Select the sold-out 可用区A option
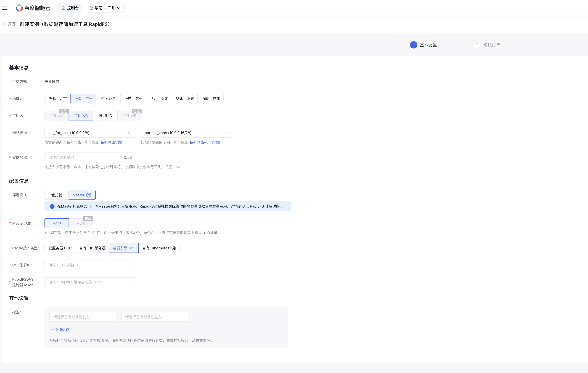 [x=57, y=116]
